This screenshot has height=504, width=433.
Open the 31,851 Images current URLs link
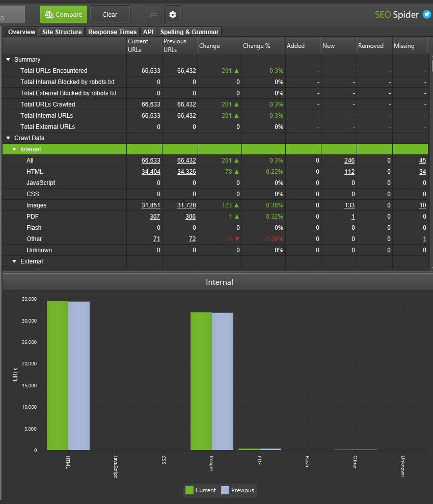151,205
